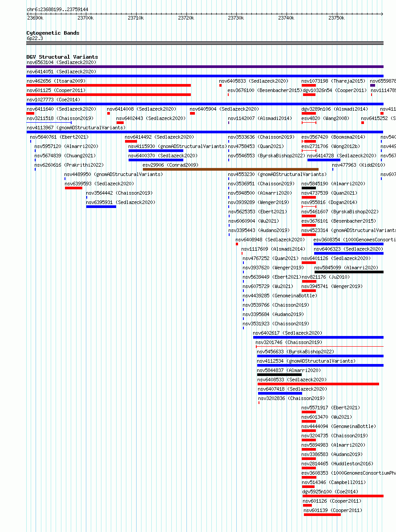
Task: Click nsv5546553 (ByrskaBishop2022) label
Action: (267, 156)
